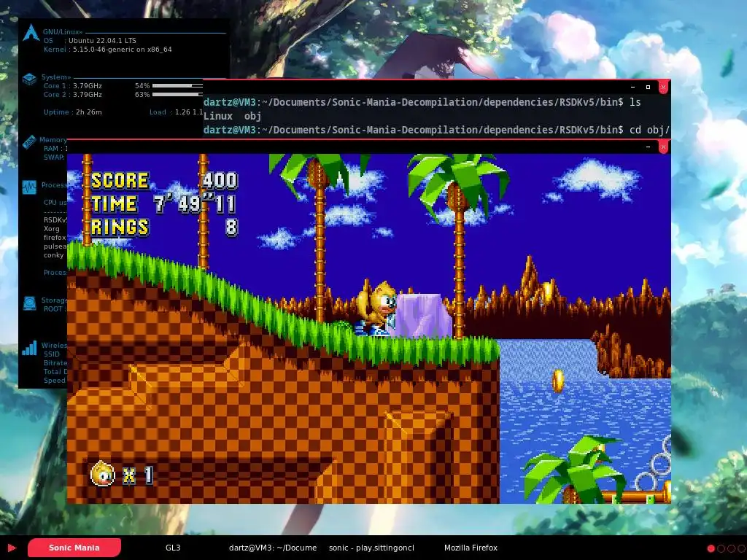747x560 pixels.
Task: Switch to the fourth workspace circle
Action: point(741,548)
